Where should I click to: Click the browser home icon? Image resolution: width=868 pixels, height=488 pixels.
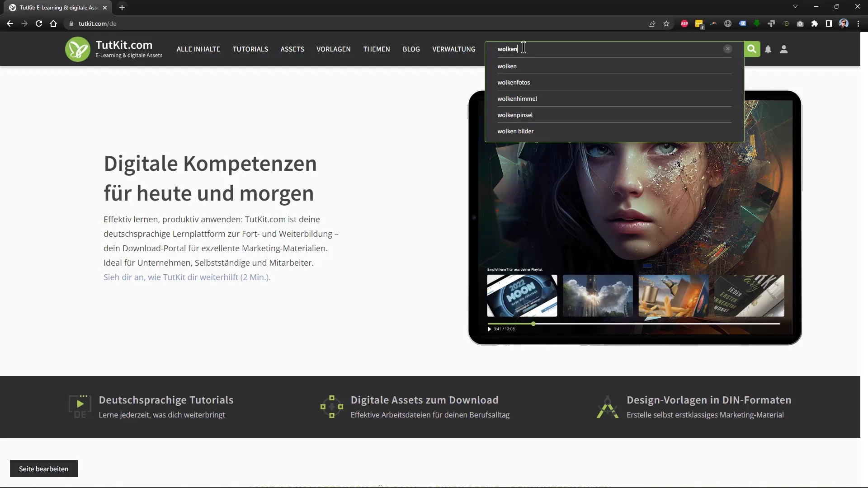click(53, 23)
